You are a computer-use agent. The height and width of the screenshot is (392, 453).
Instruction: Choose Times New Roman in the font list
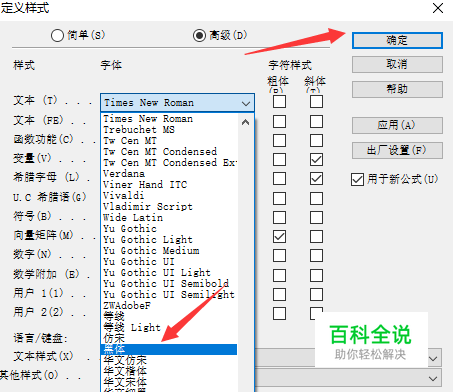click(169, 119)
